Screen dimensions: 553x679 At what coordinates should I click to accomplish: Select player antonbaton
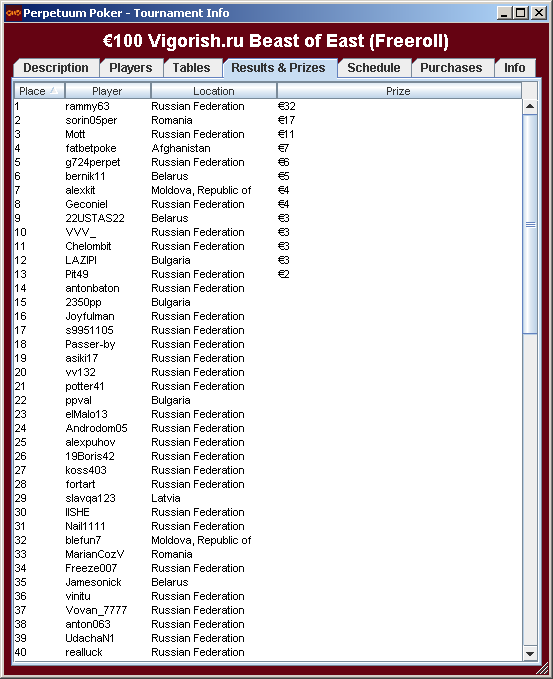(x=92, y=288)
